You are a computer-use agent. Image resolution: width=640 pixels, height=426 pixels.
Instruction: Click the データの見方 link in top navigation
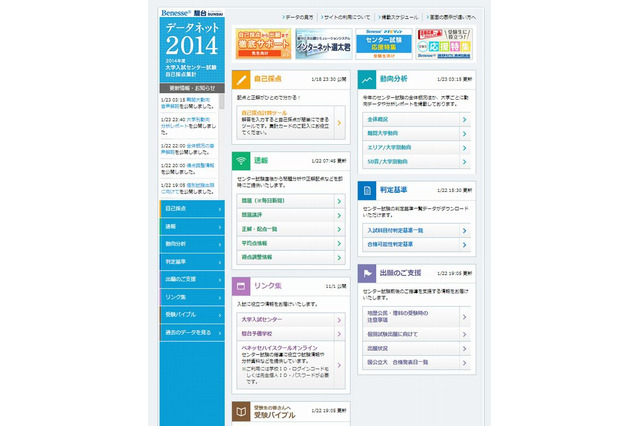[299, 17]
